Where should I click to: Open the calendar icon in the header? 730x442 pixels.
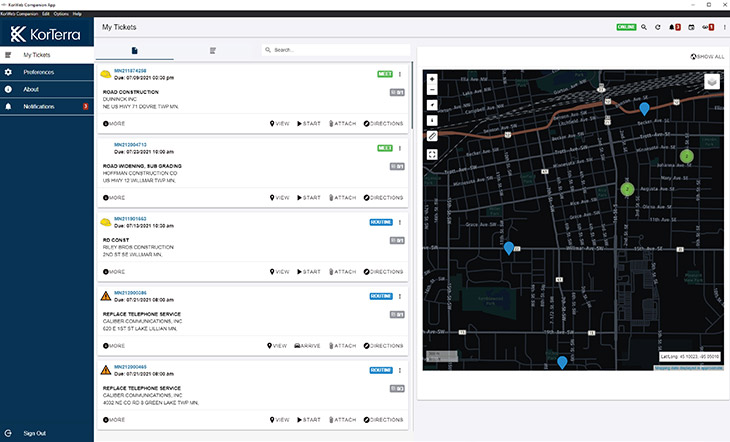[x=691, y=27]
